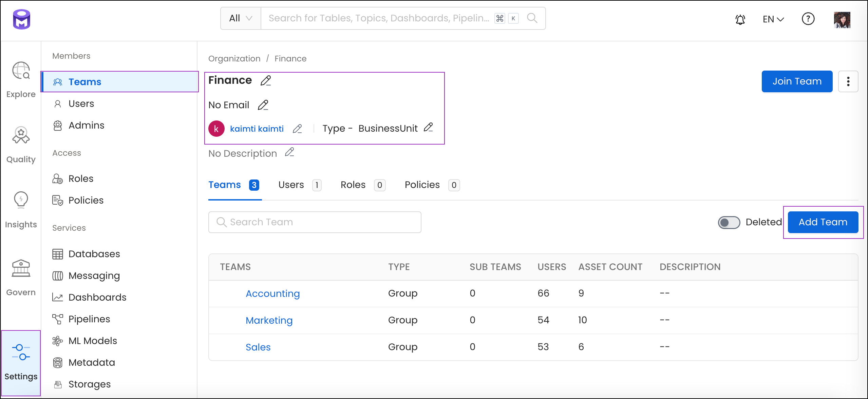Focus the global search field
The image size is (868, 399).
tap(378, 18)
